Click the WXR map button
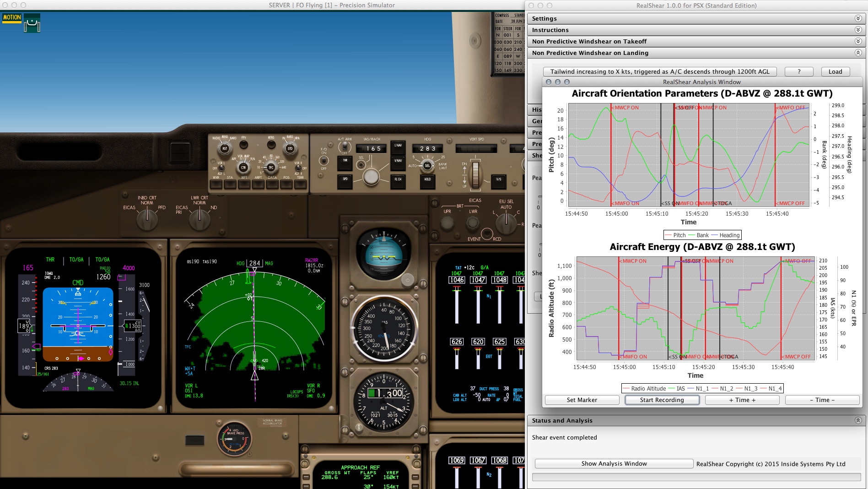868x489 pixels. pos(216,184)
